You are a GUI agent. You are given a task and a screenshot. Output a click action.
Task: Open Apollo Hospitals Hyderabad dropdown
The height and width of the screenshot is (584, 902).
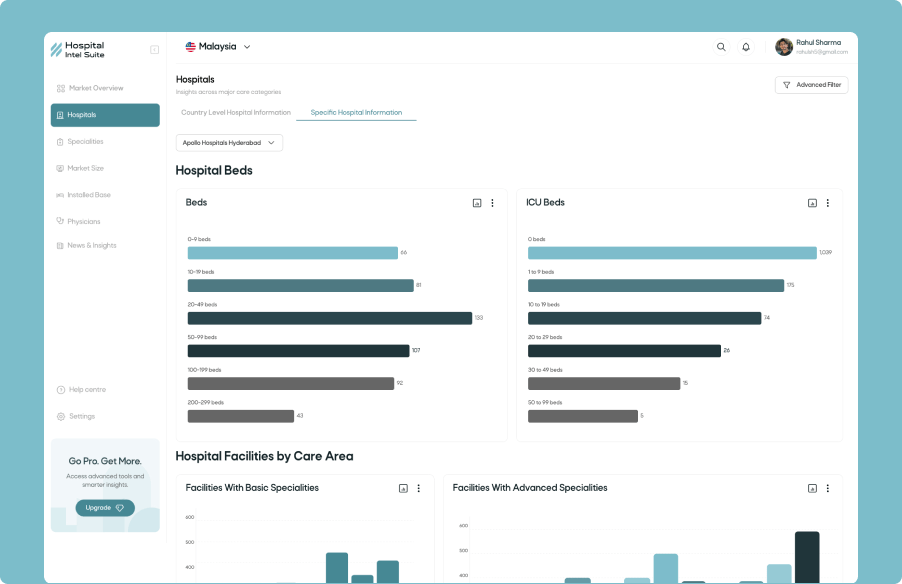pos(229,143)
